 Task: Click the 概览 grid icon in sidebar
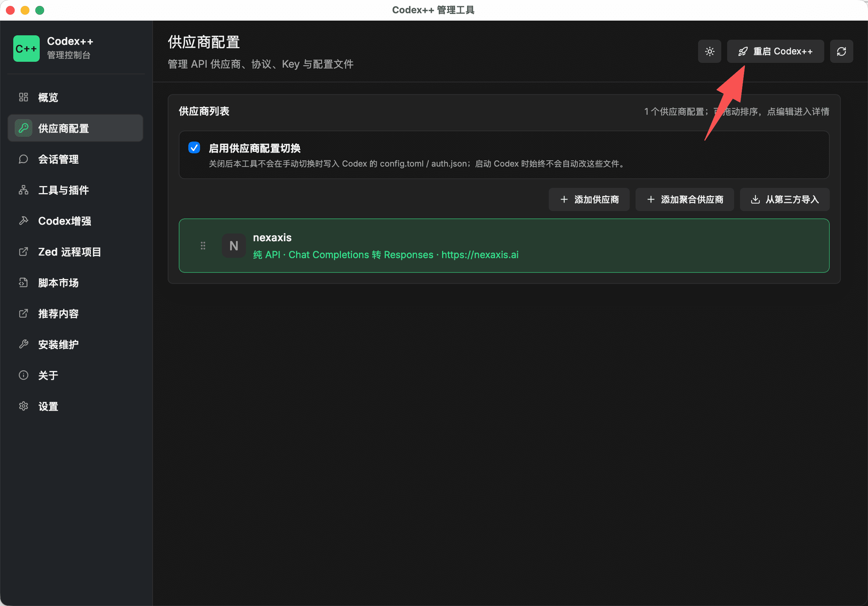(x=24, y=97)
